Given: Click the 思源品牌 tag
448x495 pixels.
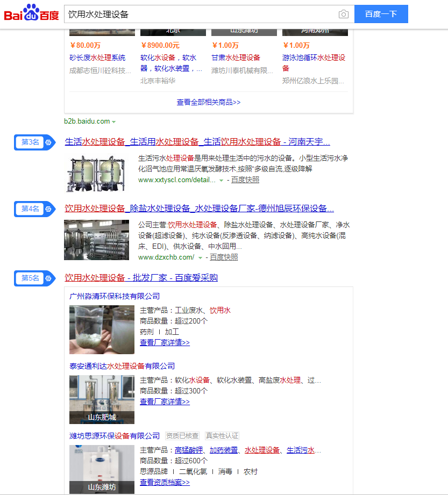Looking at the screenshot, I should [154, 472].
